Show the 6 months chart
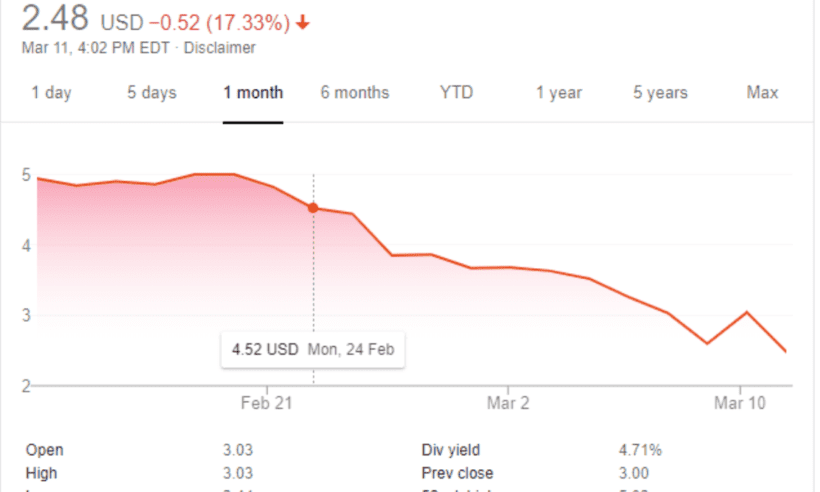Image resolution: width=820 pixels, height=492 pixels. coord(355,93)
